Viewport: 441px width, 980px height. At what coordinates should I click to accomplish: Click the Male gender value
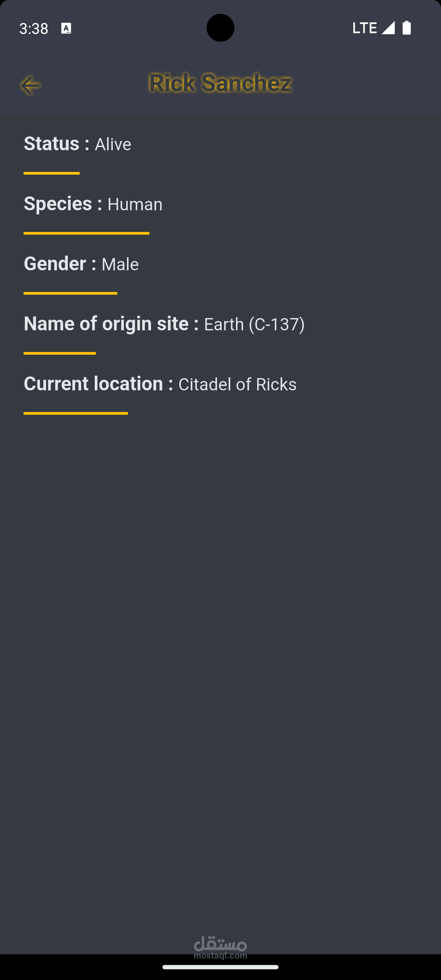tap(120, 265)
